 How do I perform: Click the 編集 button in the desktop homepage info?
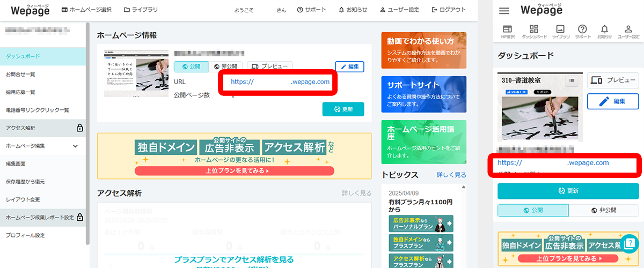(x=349, y=66)
